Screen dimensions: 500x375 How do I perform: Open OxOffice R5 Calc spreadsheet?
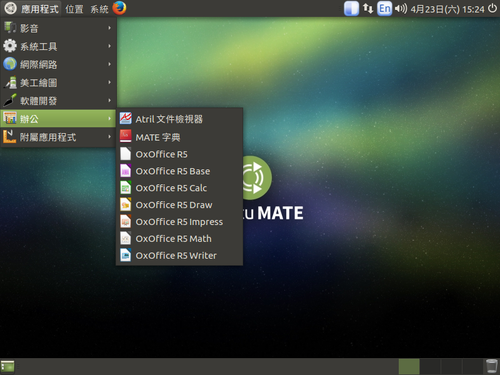(179, 188)
